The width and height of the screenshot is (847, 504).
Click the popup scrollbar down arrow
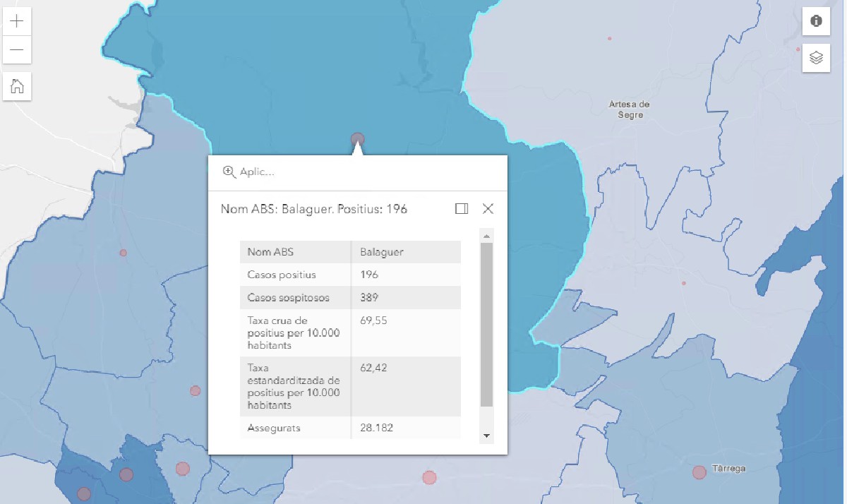[486, 436]
